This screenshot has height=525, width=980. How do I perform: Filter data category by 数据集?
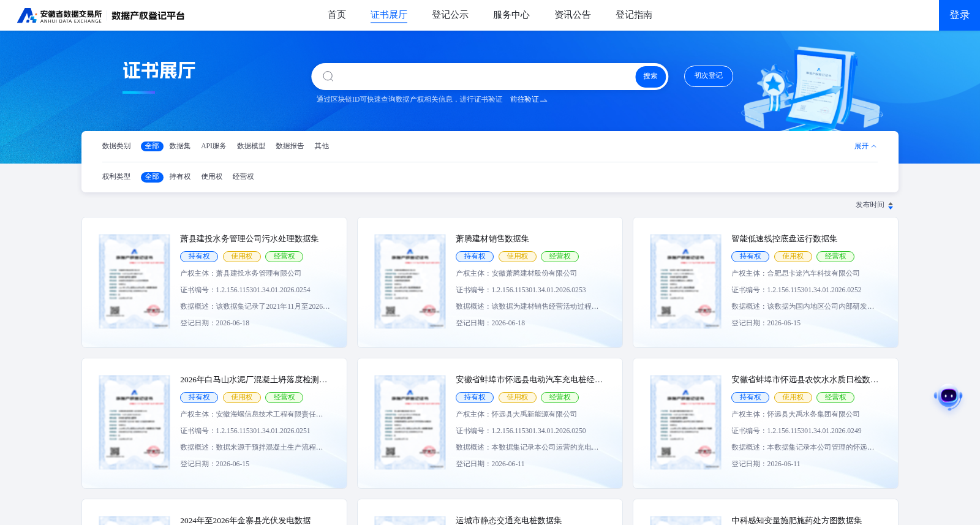(180, 146)
